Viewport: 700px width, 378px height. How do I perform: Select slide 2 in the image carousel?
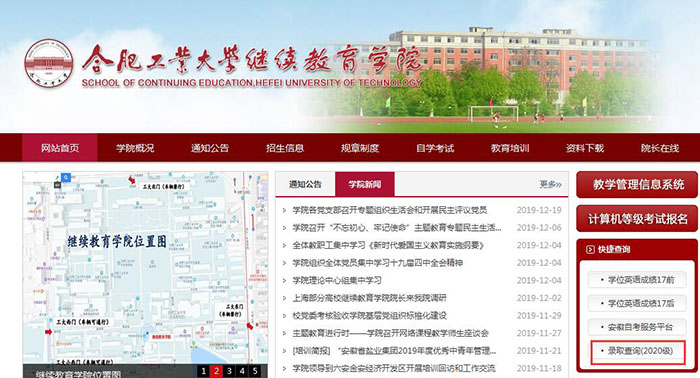(x=216, y=371)
